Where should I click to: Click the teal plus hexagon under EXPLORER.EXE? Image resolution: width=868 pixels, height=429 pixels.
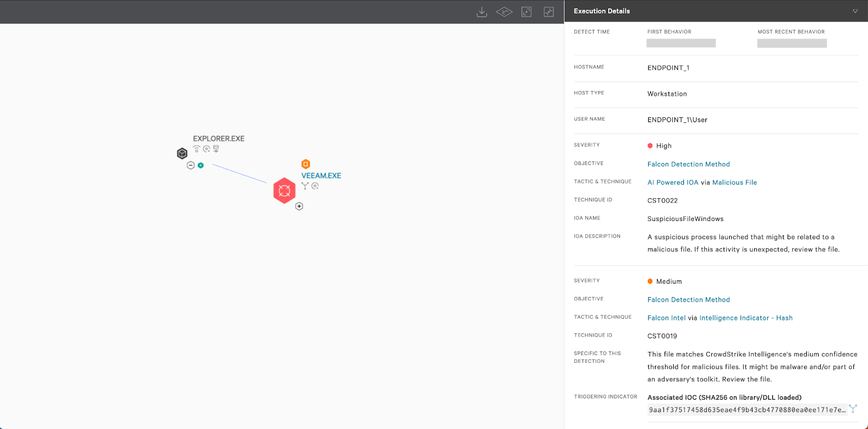[201, 165]
